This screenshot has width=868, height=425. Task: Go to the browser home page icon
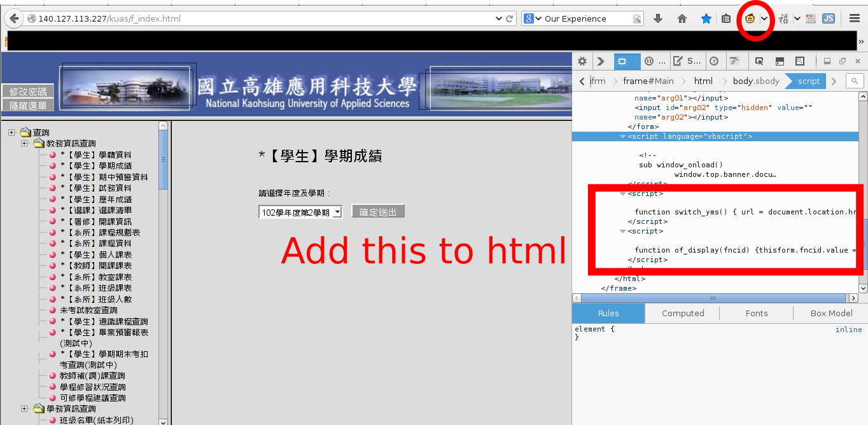pos(682,19)
